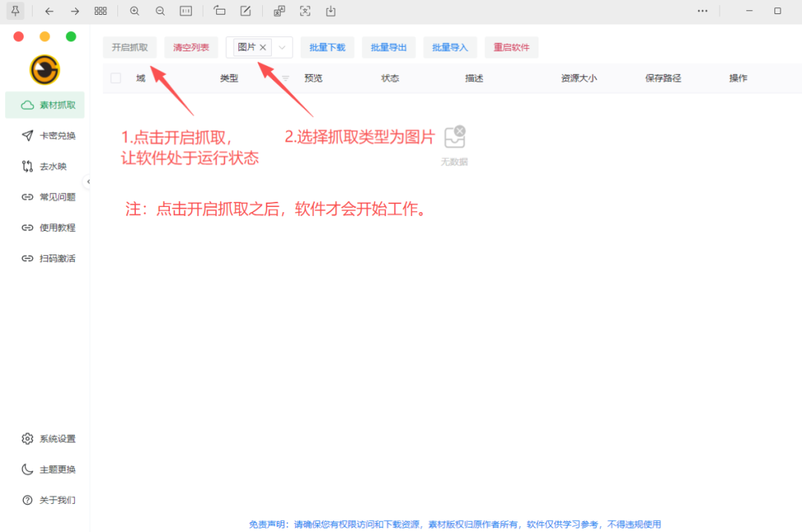This screenshot has height=532, width=802.
Task: Open the 去水映 sidebar menu item
Action: click(49, 166)
